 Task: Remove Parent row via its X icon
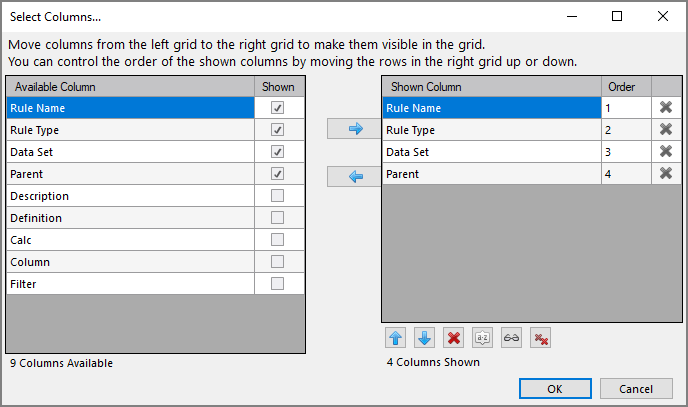click(x=666, y=173)
